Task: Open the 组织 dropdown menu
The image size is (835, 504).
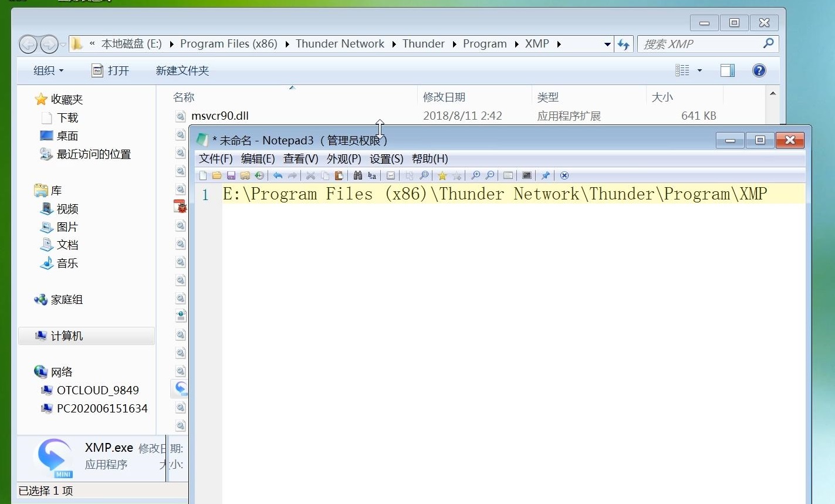Action: click(48, 70)
